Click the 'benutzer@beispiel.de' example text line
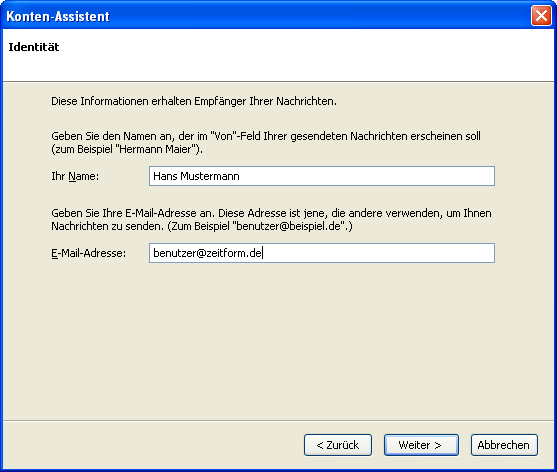Viewport: 557px width, 472px height. 202,226
